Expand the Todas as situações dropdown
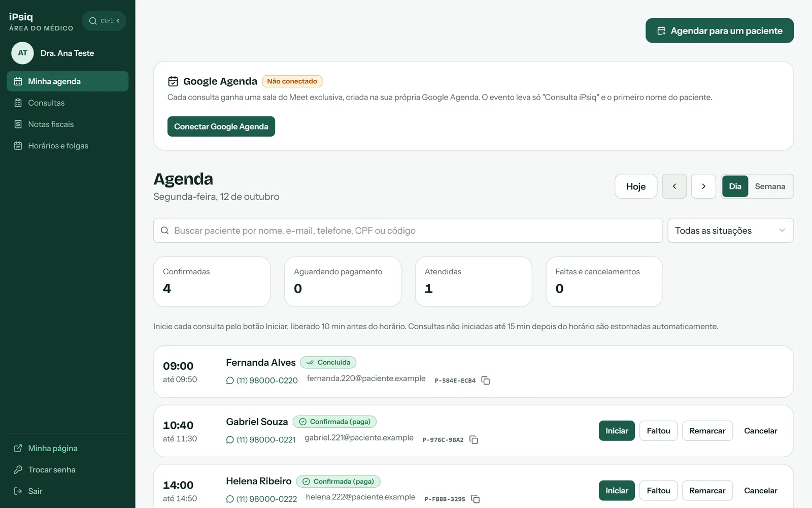Screen dimensions: 812x508 pos(730,231)
